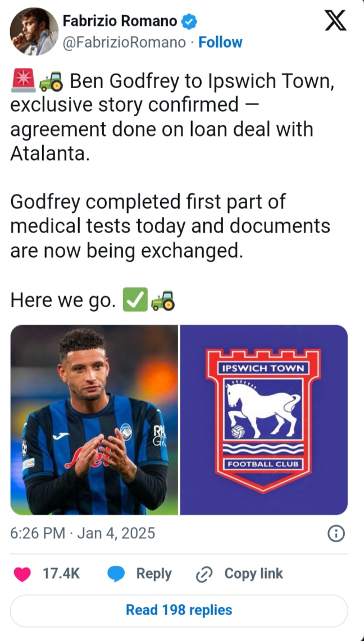Screen dimensions: 364x641
Task: Click the Follow link
Action: tap(220, 42)
